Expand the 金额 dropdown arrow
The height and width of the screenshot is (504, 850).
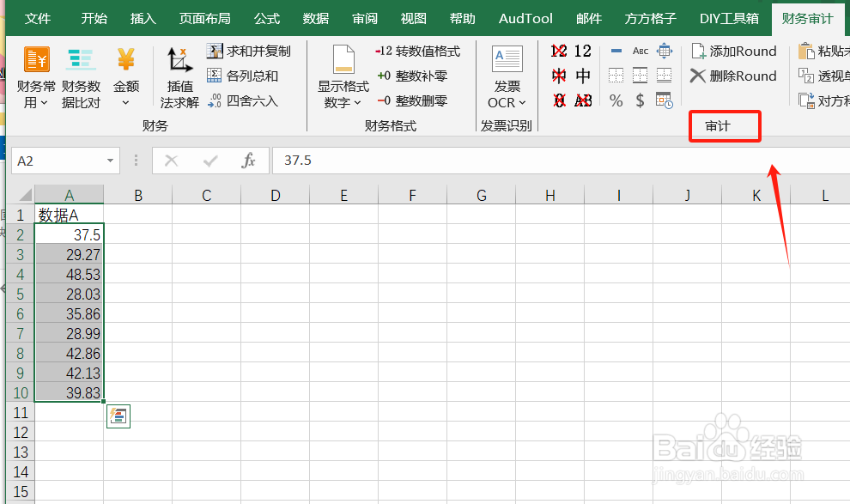coord(125,102)
